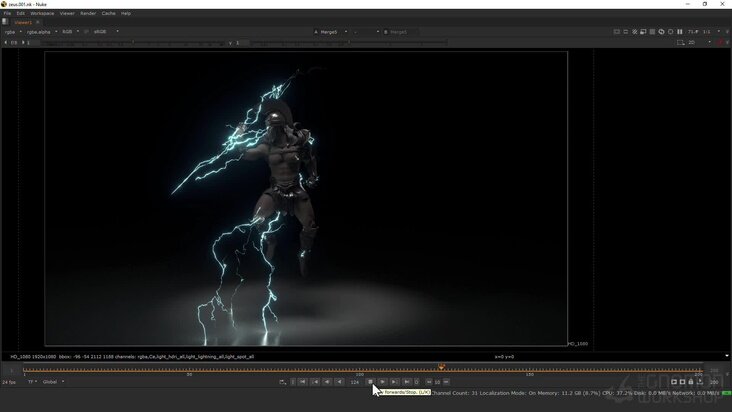Open the rgba channel set dropdown
The height and width of the screenshot is (412, 732).
(13, 32)
